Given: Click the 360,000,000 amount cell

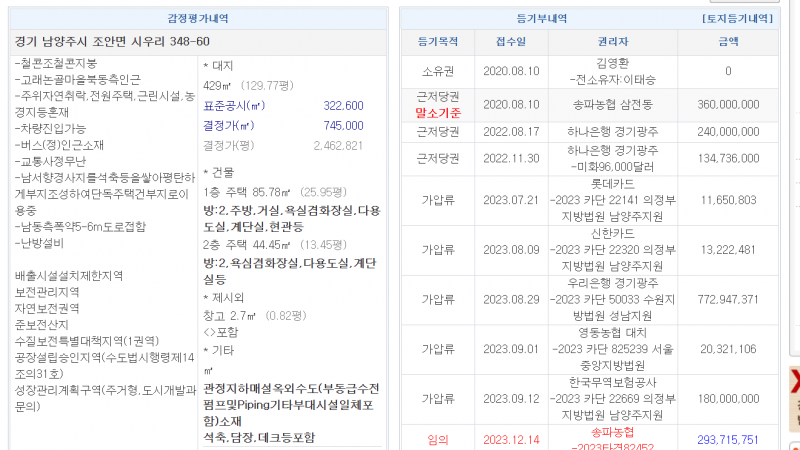Looking at the screenshot, I should pyautogui.click(x=728, y=104).
